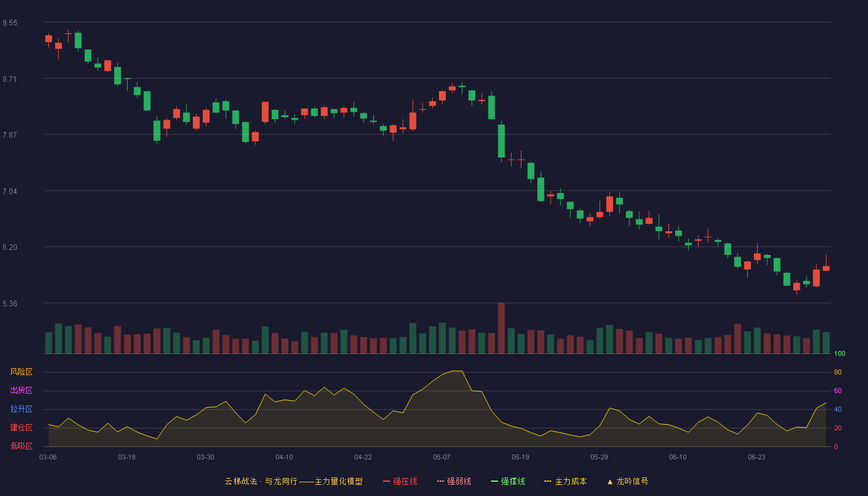Viewport: 868px width, 496px height.
Task: Click the 8.71 price axis label
Action: [x=10, y=79]
